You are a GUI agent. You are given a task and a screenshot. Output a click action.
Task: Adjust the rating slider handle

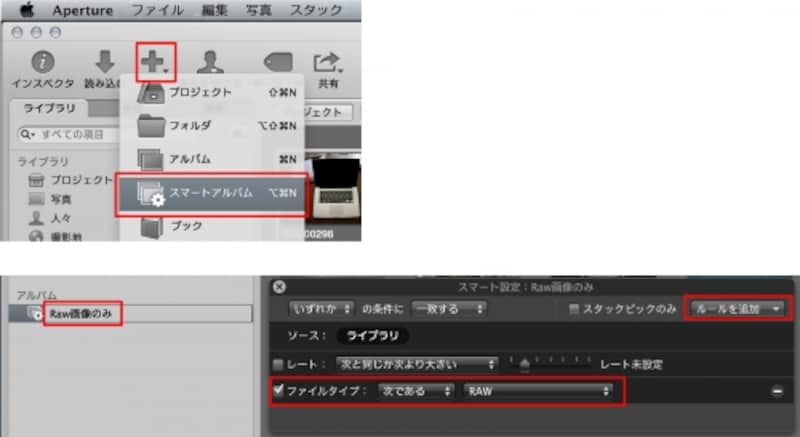click(x=524, y=365)
